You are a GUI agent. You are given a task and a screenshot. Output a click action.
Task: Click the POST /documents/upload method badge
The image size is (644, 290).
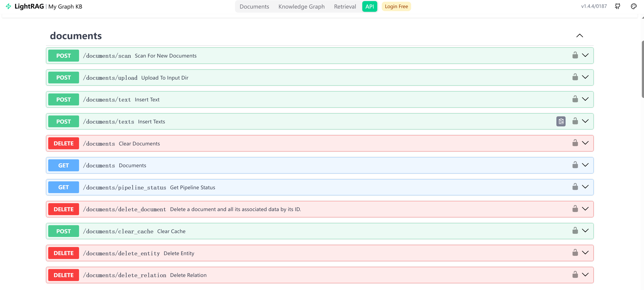click(x=63, y=78)
